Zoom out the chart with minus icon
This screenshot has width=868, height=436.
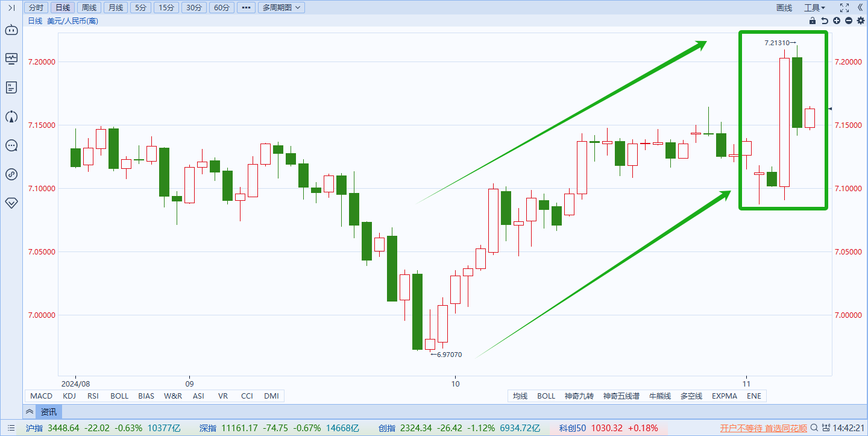(x=849, y=21)
